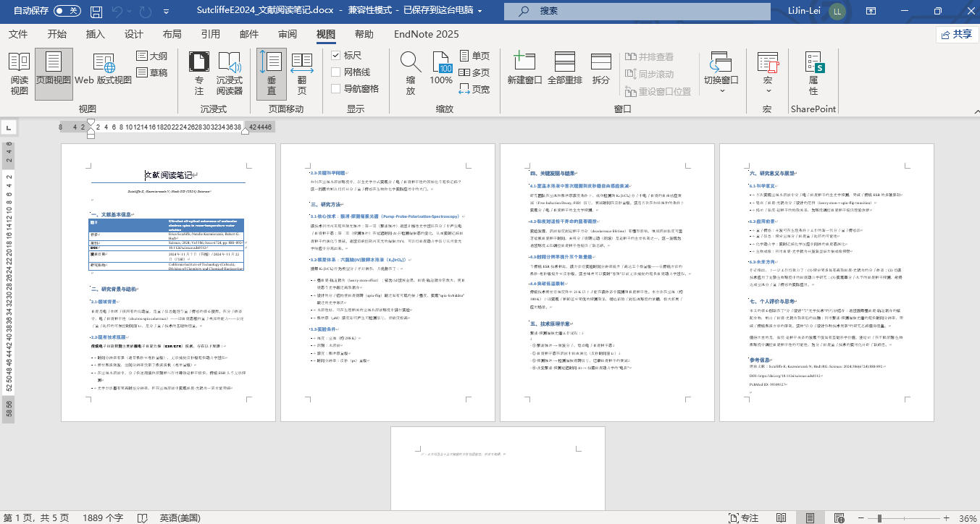Open Draft view (草稿)
The height and width of the screenshot is (524, 980).
click(152, 72)
